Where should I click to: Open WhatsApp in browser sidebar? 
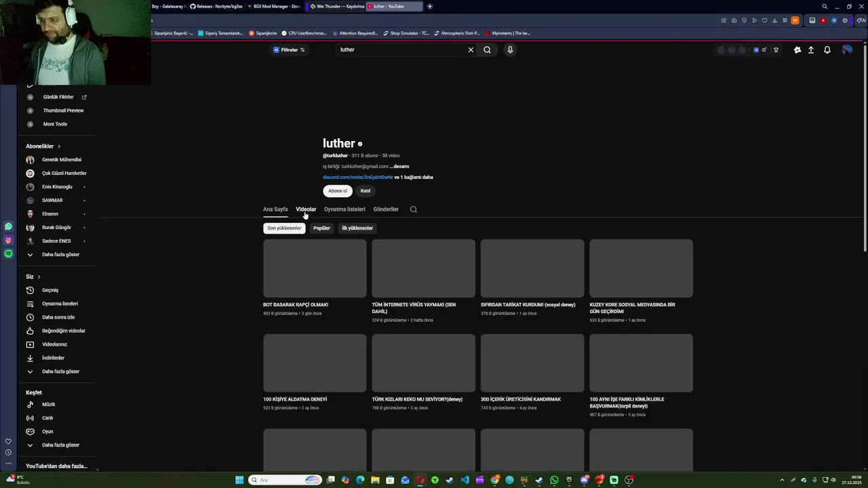point(8,227)
